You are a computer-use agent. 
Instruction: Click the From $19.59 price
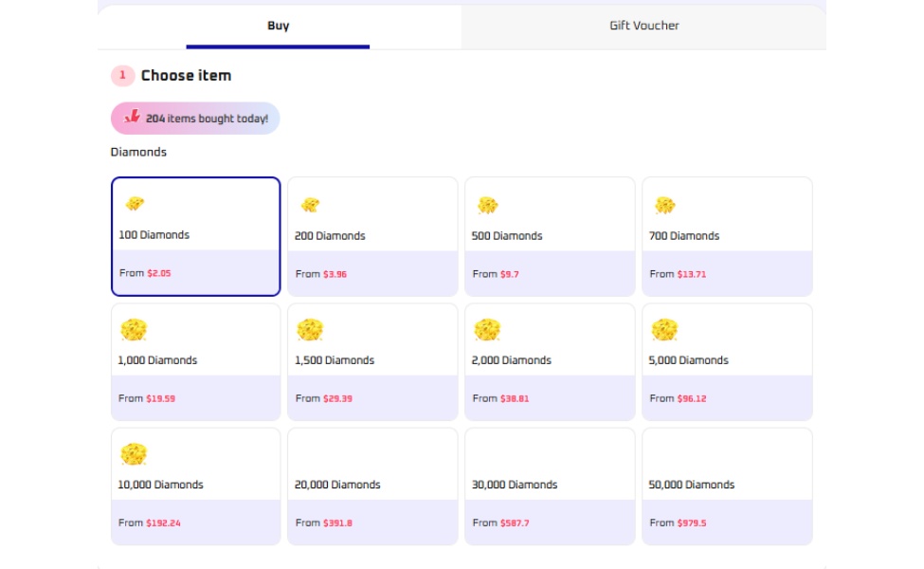point(147,398)
